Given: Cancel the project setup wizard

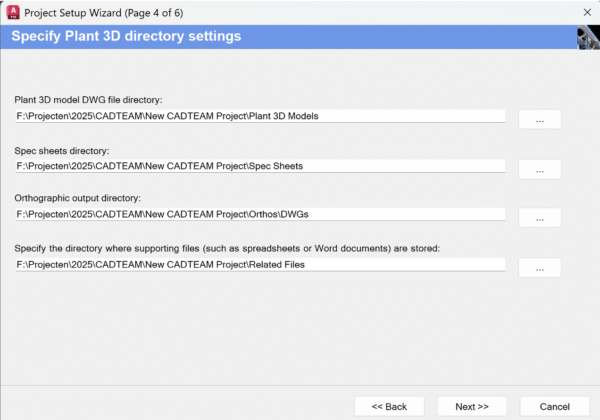Looking at the screenshot, I should tap(554, 406).
